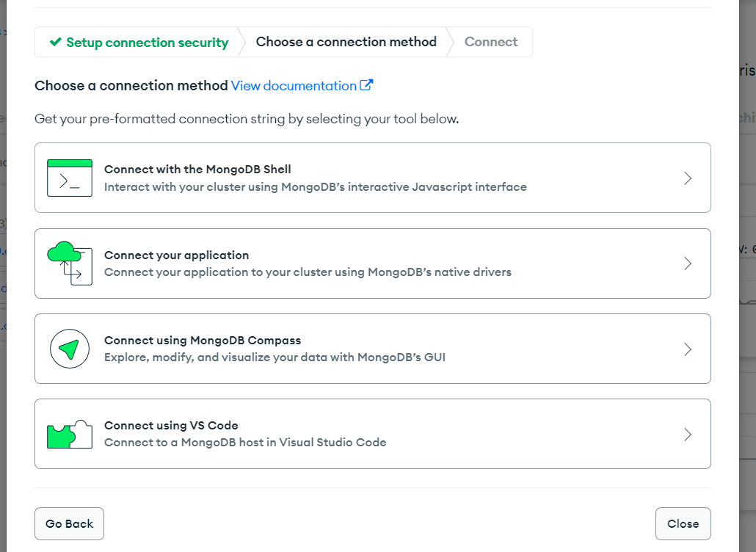The image size is (756, 552).
Task: Click the Close button
Action: coord(683,523)
